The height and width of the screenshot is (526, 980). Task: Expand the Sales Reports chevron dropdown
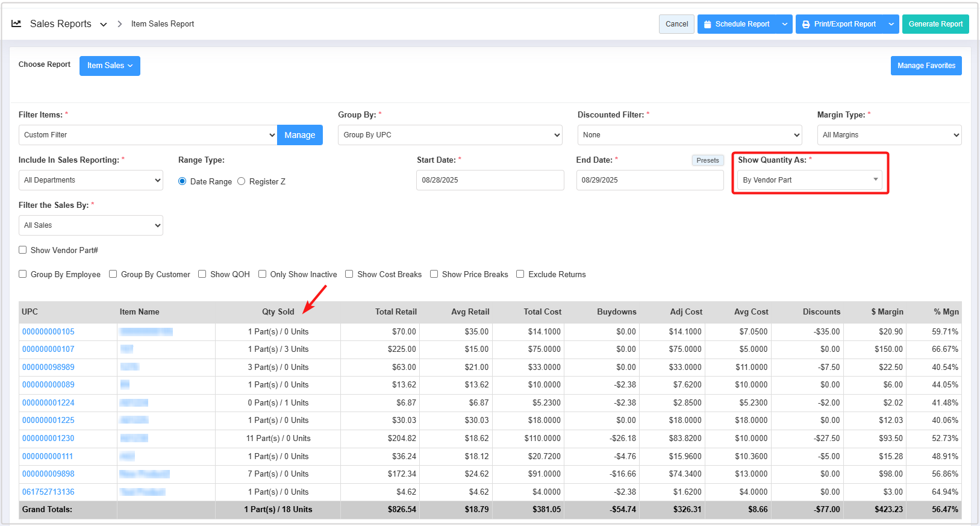[104, 25]
